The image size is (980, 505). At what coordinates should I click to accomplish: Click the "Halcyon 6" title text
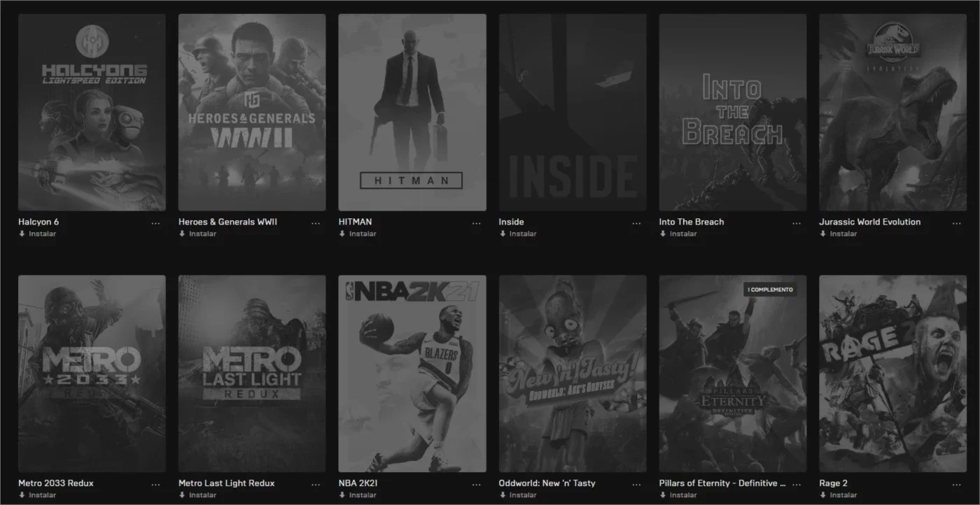click(38, 222)
